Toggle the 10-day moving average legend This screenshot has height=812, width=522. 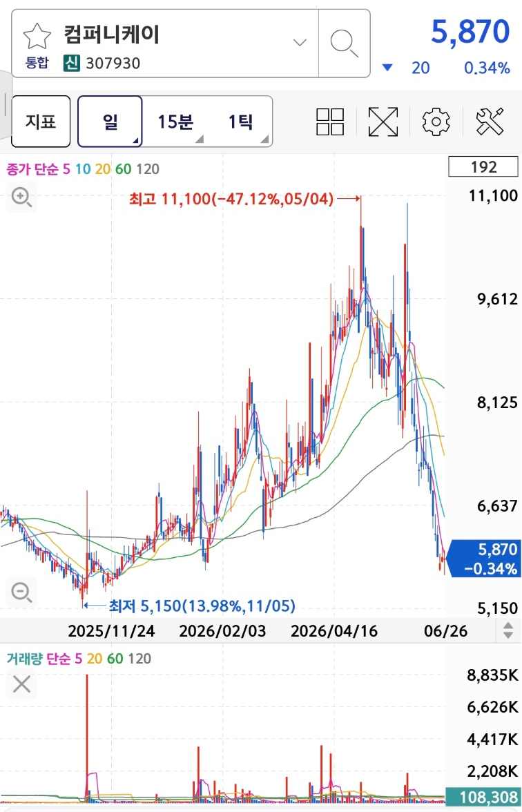(82, 168)
